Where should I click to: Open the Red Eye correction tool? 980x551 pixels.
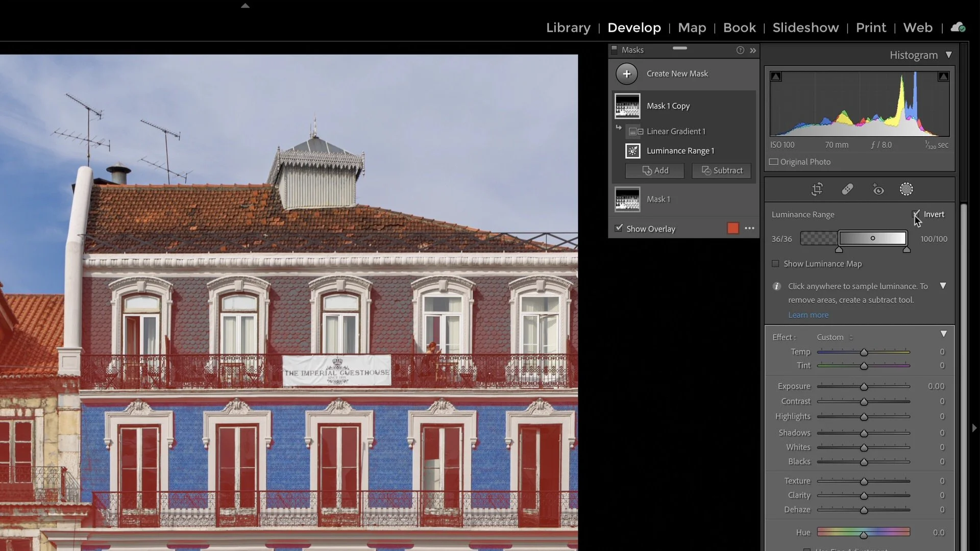coord(878,189)
